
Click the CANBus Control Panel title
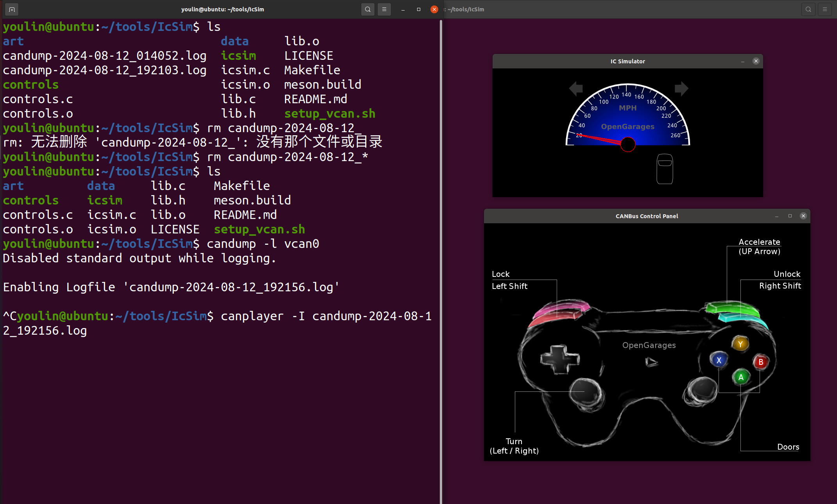pyautogui.click(x=647, y=216)
